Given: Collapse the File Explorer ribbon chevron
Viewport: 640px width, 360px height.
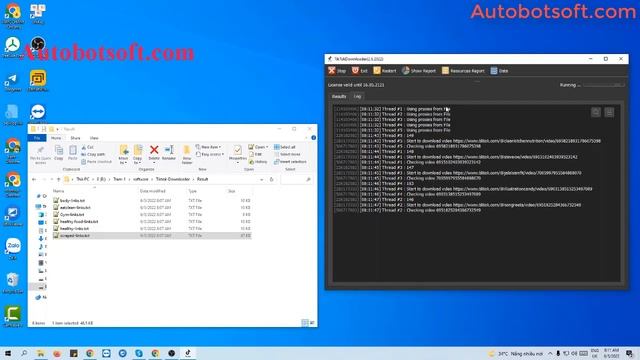Looking at the screenshot, I should pyautogui.click(x=307, y=138).
